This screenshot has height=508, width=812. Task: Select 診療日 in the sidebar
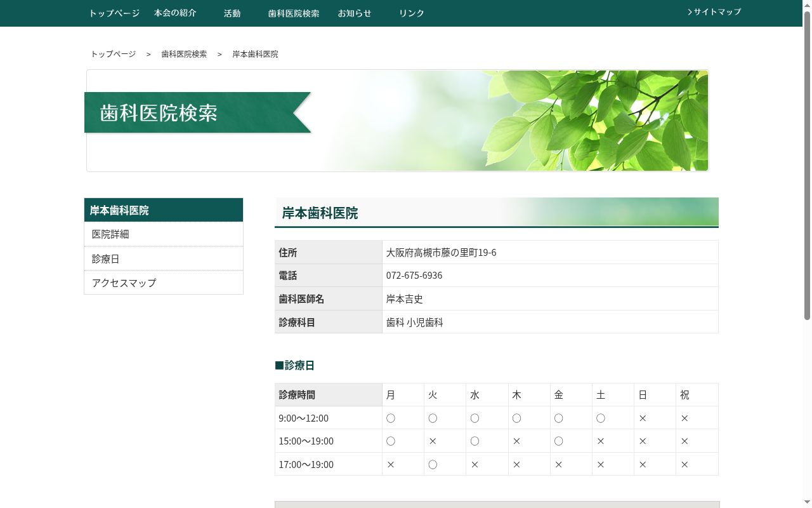point(164,259)
